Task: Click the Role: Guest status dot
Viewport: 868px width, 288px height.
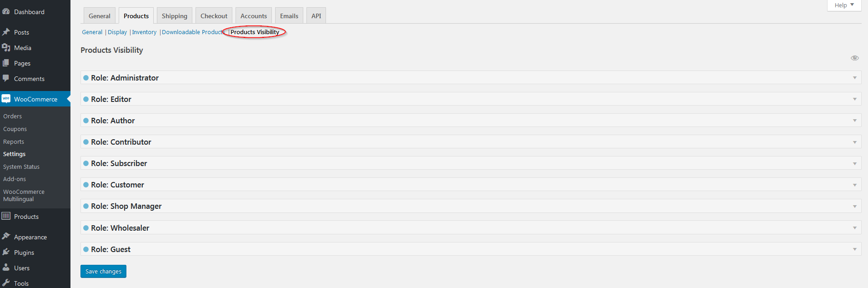Action: tap(86, 249)
